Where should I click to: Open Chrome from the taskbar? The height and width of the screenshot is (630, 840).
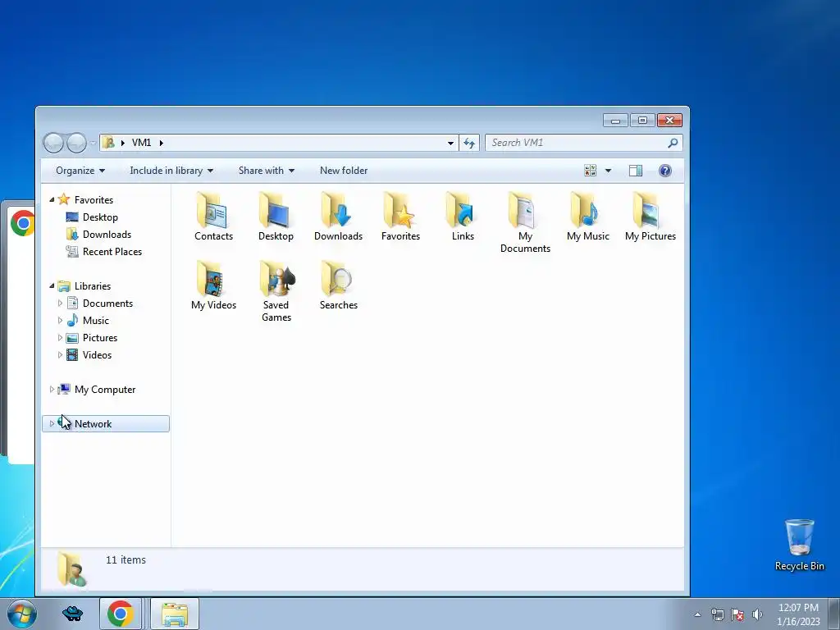click(120, 614)
